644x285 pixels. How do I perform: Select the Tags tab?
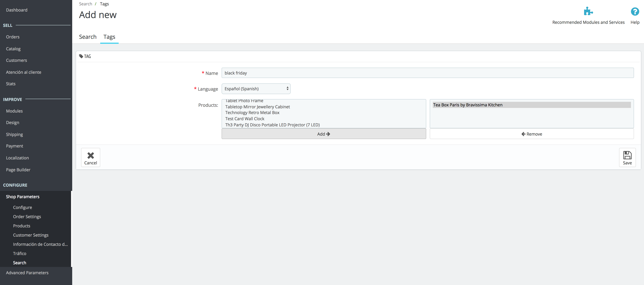[109, 37]
